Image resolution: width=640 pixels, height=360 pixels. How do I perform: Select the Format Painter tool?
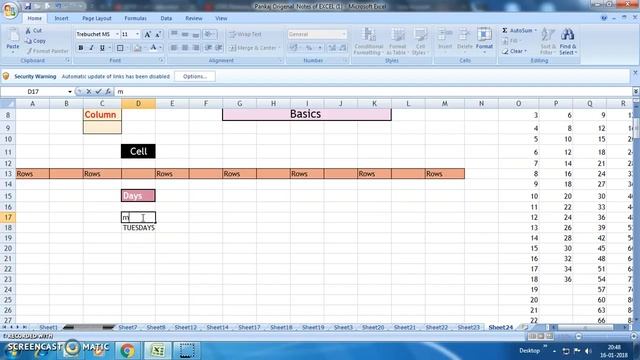pyautogui.click(x=47, y=51)
